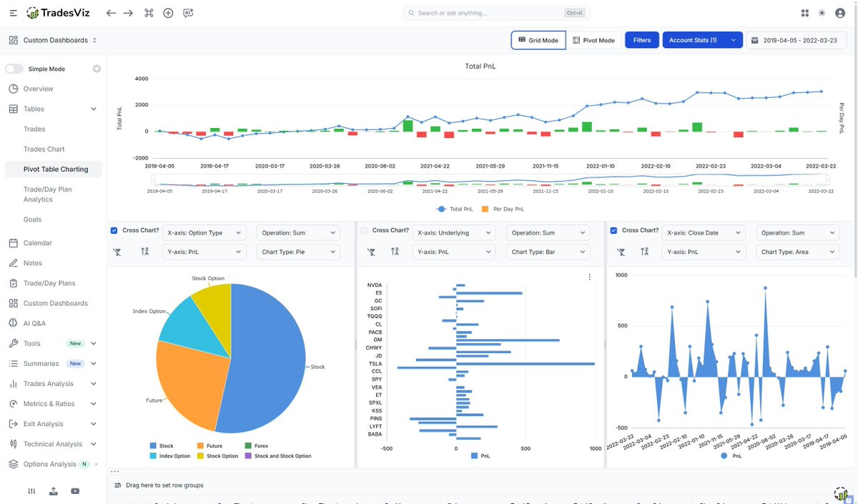The width and height of the screenshot is (858, 504).
Task: Toggle light/dark theme sun icon
Action: (822, 13)
